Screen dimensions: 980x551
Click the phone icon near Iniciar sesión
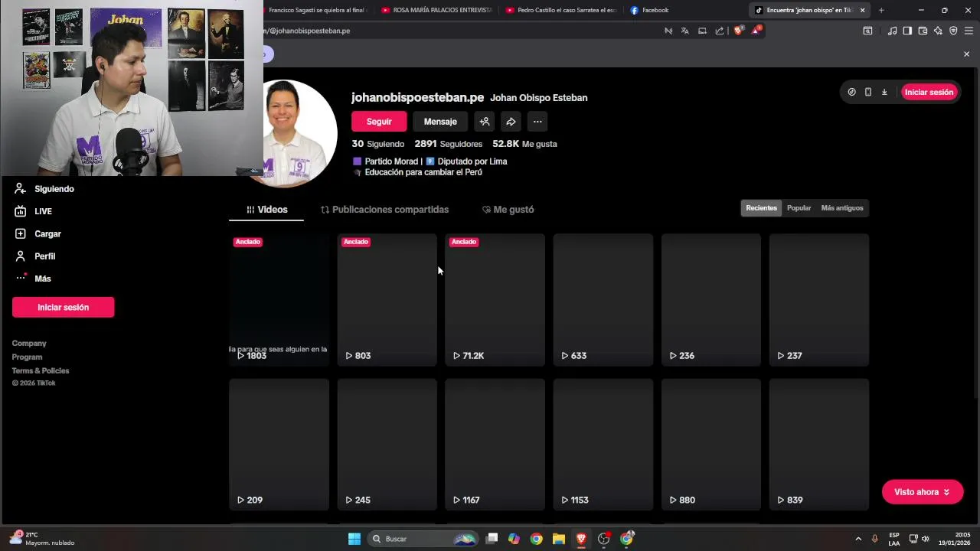tap(868, 92)
